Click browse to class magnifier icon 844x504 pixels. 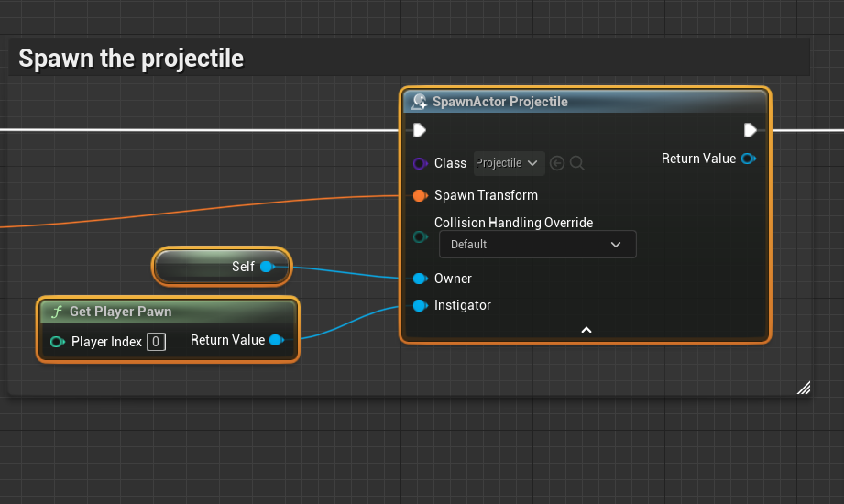coord(577,163)
